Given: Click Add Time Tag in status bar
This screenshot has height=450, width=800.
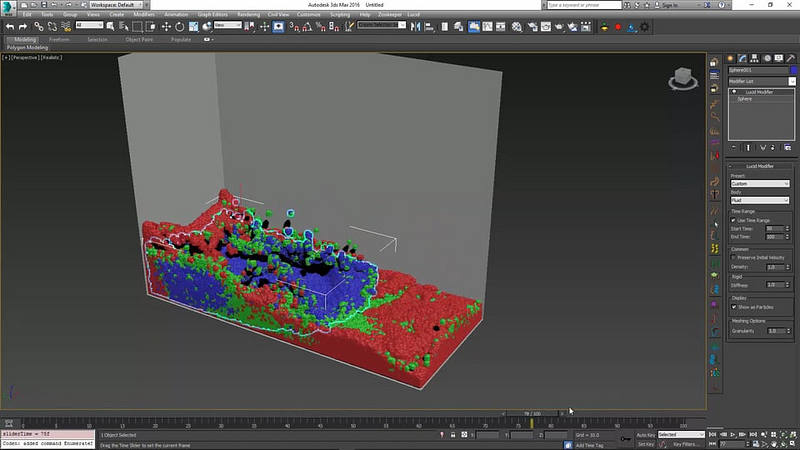Looking at the screenshot, I should click(589, 445).
